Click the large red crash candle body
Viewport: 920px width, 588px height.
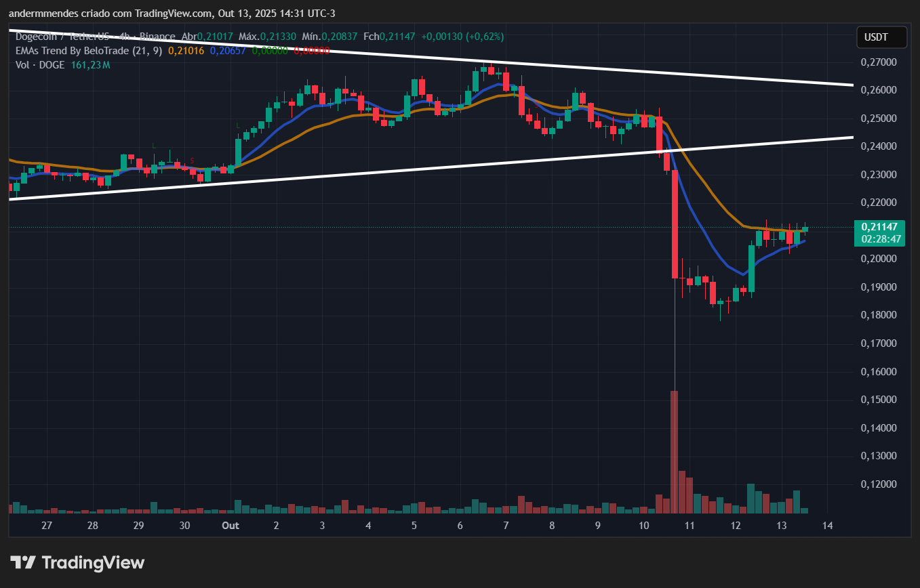[x=675, y=224]
